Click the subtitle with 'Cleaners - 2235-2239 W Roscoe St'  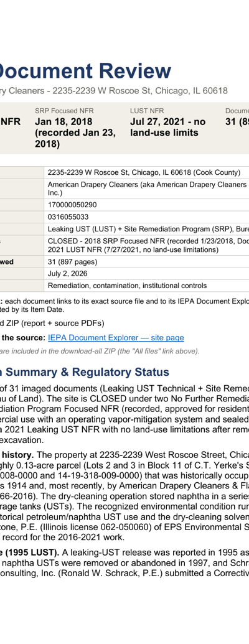click(114, 90)
